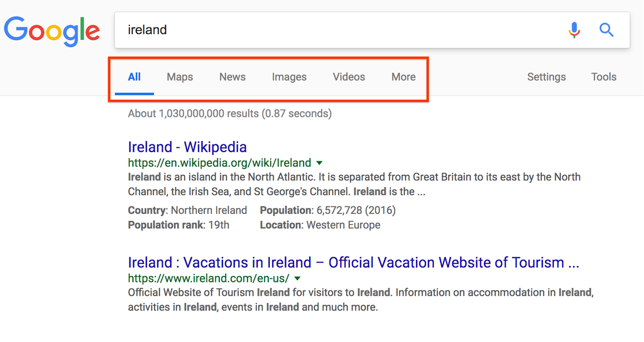Click the Google logo

[x=52, y=30]
